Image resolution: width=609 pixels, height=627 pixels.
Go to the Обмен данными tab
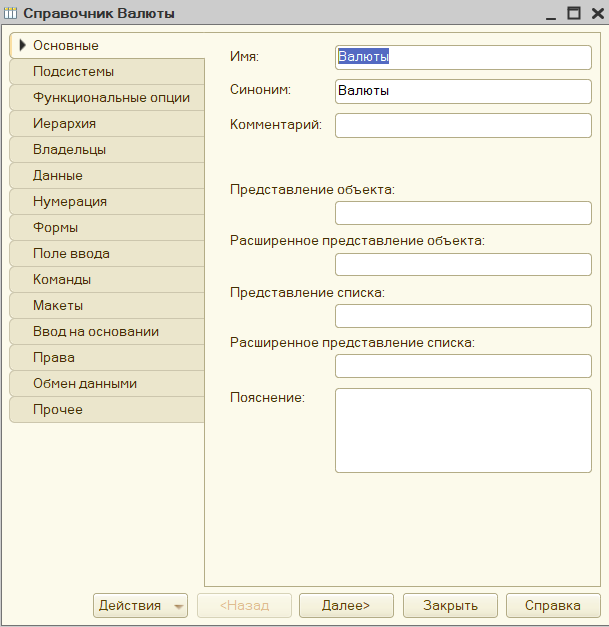pyautogui.click(x=106, y=384)
